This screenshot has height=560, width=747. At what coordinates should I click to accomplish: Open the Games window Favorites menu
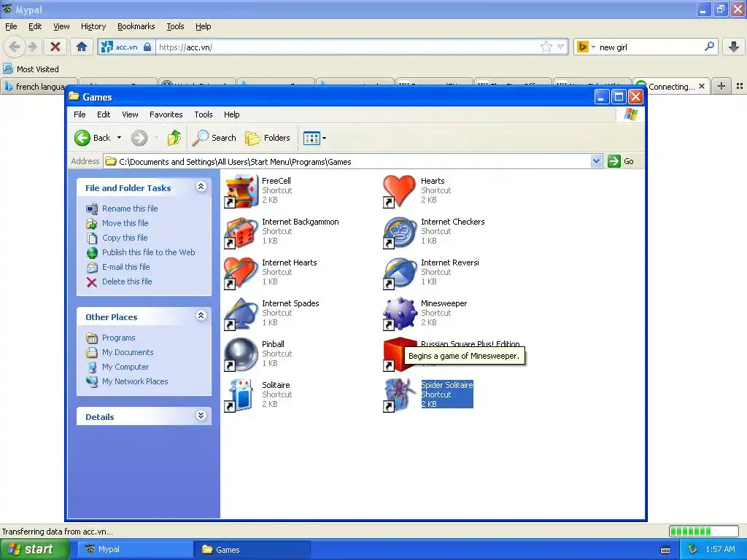(166, 114)
